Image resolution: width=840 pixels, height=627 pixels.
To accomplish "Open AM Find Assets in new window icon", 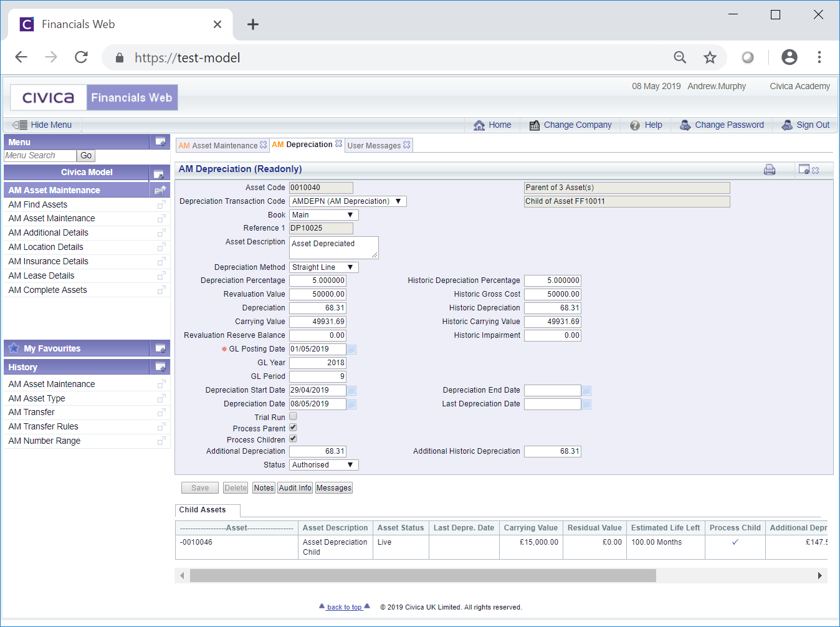I will [161, 205].
